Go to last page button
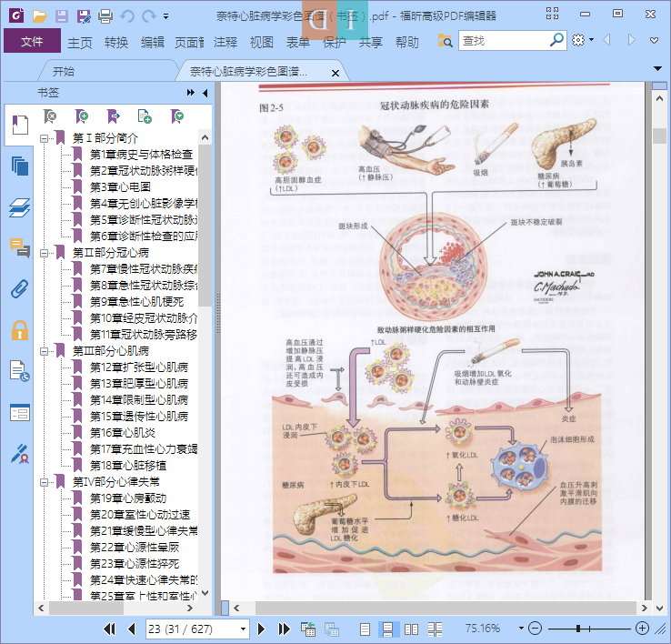This screenshot has width=671, height=644. click(x=284, y=629)
